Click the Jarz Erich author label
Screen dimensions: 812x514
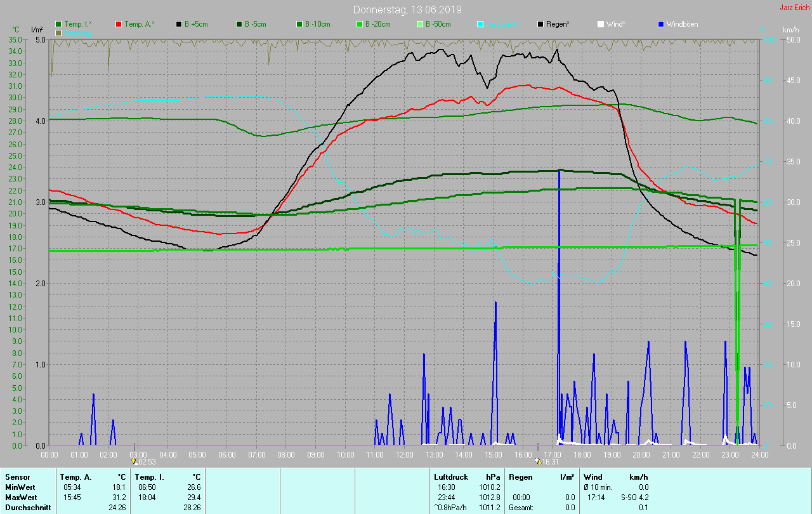click(794, 8)
